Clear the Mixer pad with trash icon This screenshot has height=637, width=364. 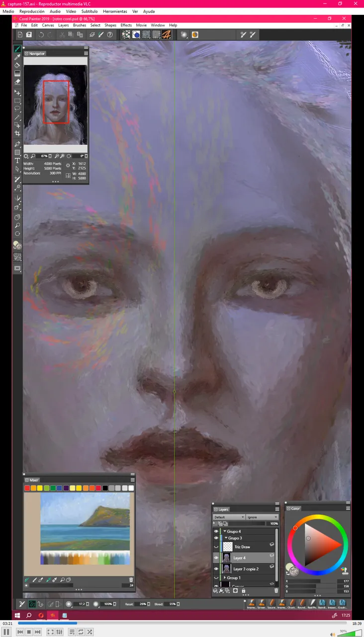click(131, 580)
